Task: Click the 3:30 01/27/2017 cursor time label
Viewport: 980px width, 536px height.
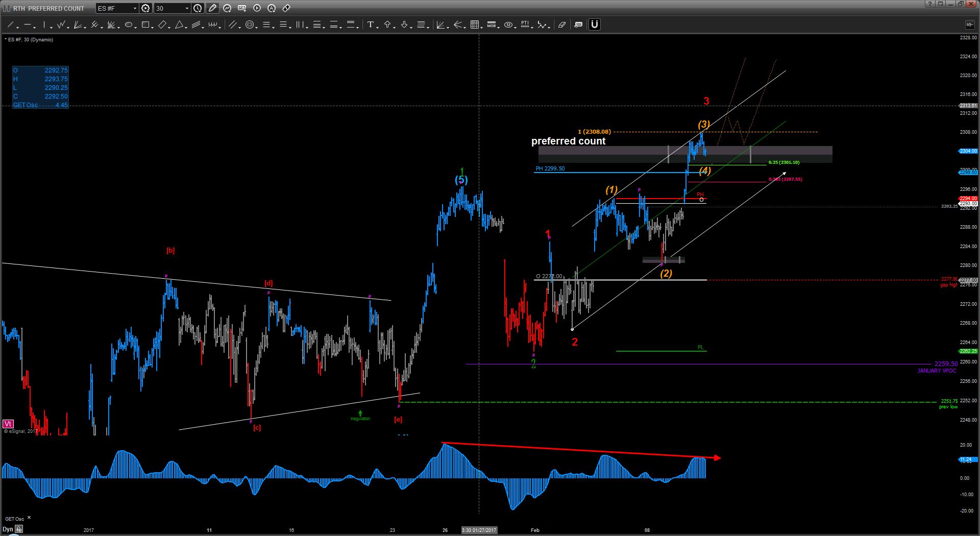Action: [479, 530]
